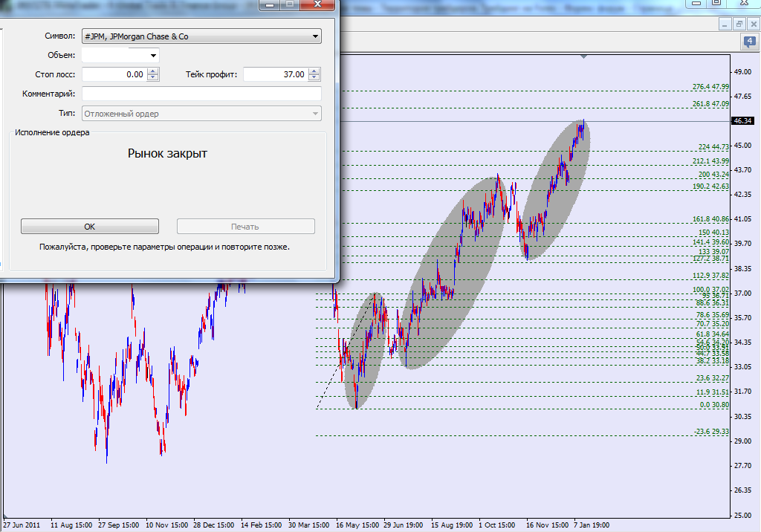
Task: Click Fibonacci level label "-23.6 29.33"
Action: 711,431
